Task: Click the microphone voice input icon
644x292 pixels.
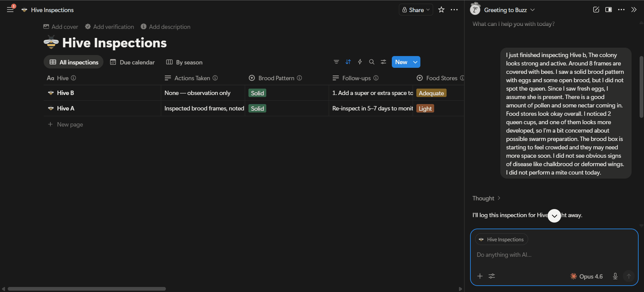Action: pos(615,276)
